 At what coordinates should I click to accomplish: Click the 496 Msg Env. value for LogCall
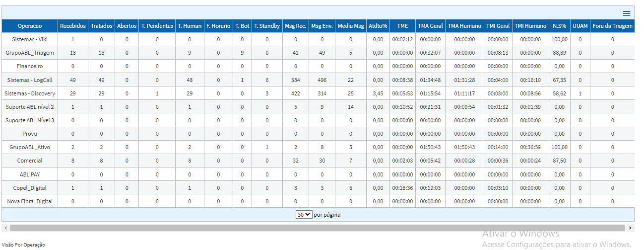coord(322,80)
